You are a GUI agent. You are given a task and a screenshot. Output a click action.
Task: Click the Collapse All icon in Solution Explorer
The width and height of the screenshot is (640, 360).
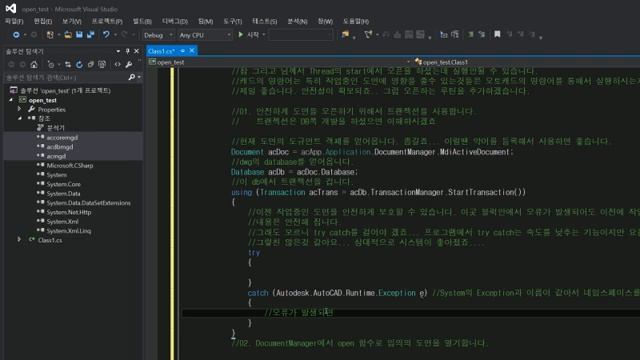coord(91,64)
